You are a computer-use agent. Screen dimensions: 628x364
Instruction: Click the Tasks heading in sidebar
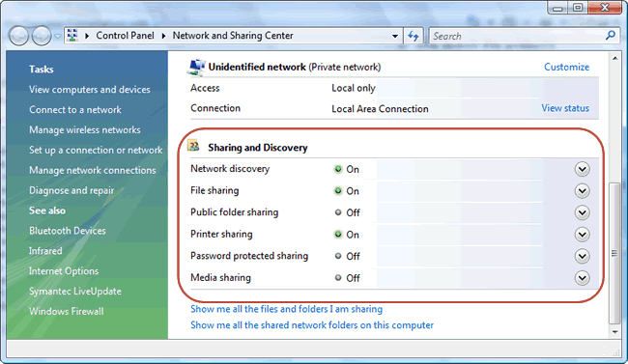[x=42, y=70]
